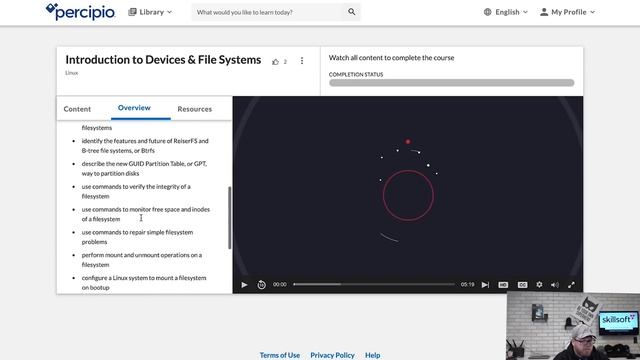This screenshot has width=640, height=360.
Task: Select the Overview tab
Action: pos(134,108)
